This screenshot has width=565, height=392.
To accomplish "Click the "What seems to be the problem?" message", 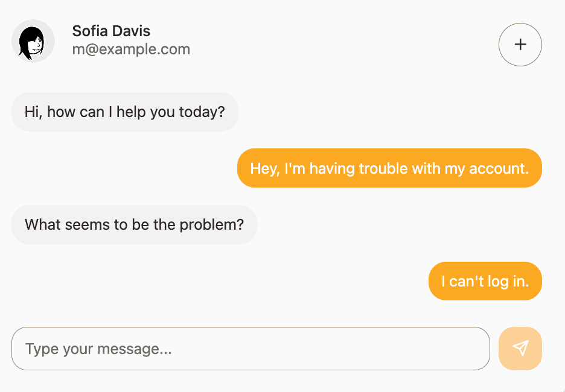I will click(x=134, y=225).
